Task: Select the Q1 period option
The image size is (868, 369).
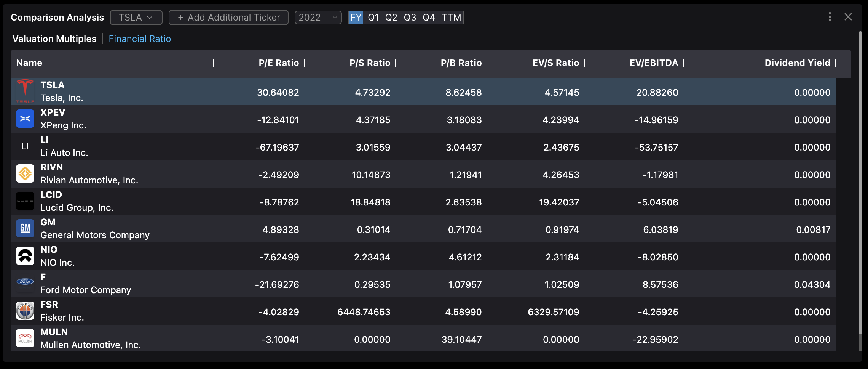Action: [x=373, y=18]
